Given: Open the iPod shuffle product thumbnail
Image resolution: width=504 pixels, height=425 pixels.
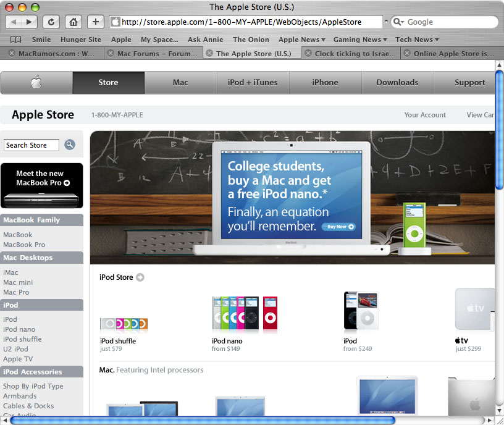Looking at the screenshot, I should coord(124,324).
